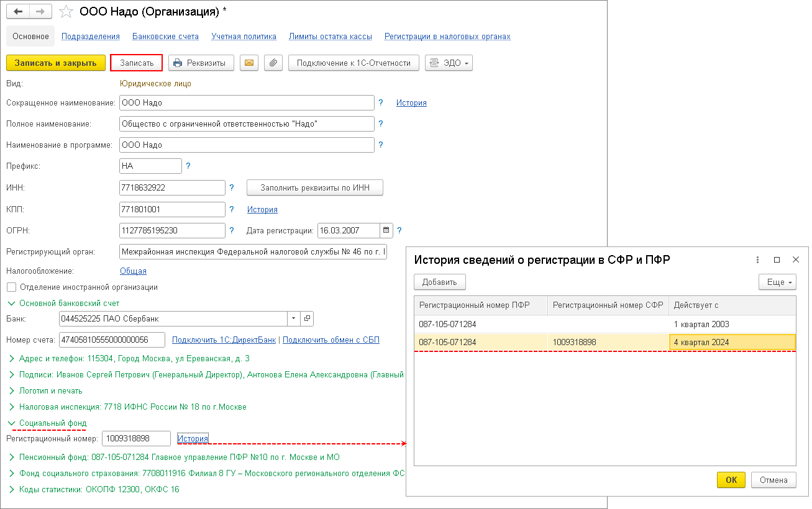Image resolution: width=812 pixels, height=509 pixels.
Task: Open Реквизиты with the printer button
Action: point(201,63)
